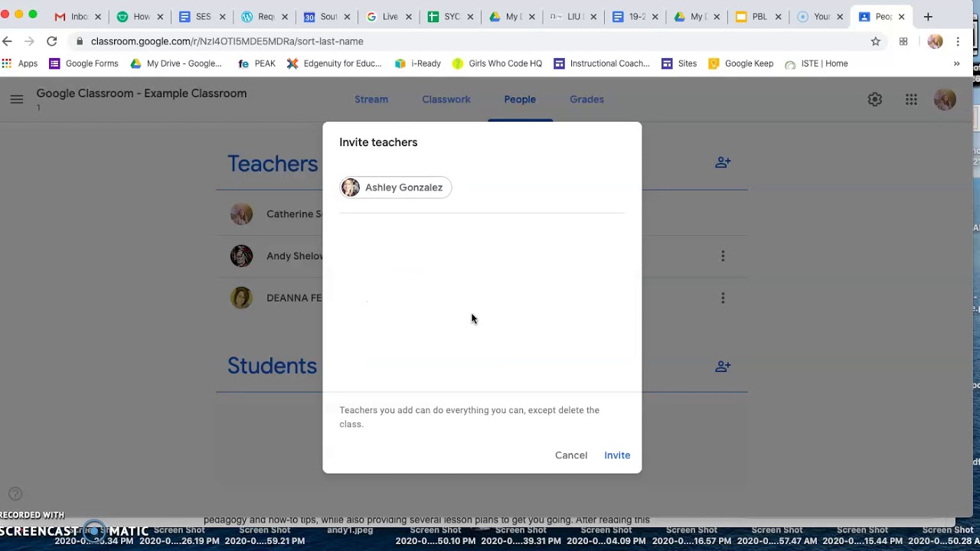
Task: Click the Students section heading
Action: 272,366
